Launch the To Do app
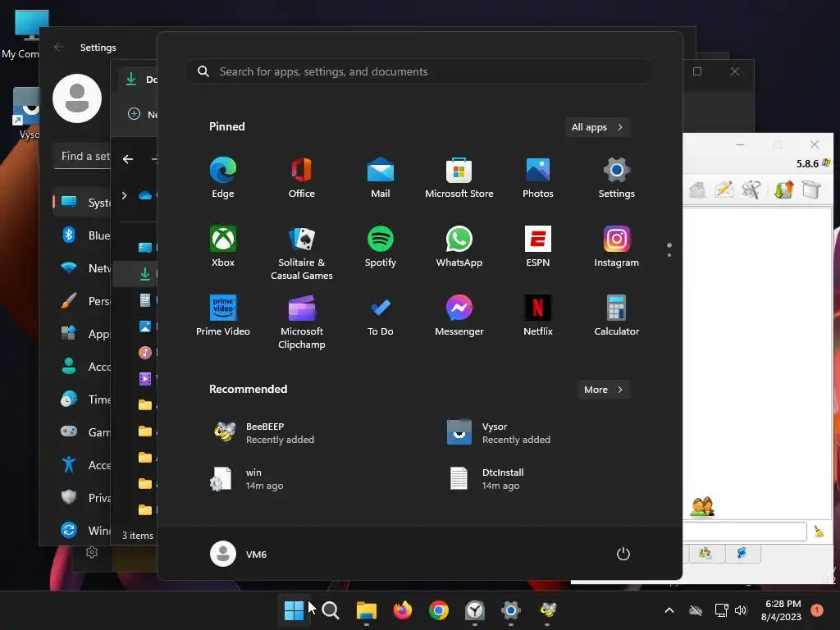Screen dimensions: 840x630 point(381,316)
